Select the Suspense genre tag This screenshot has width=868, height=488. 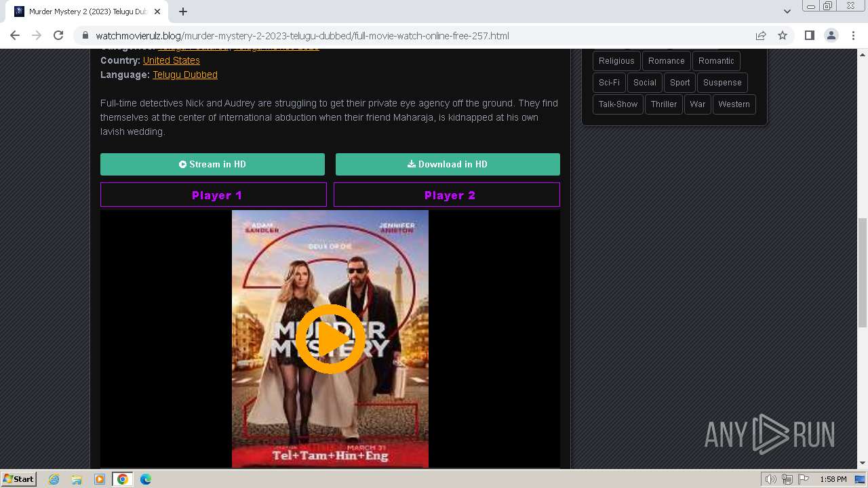click(722, 83)
